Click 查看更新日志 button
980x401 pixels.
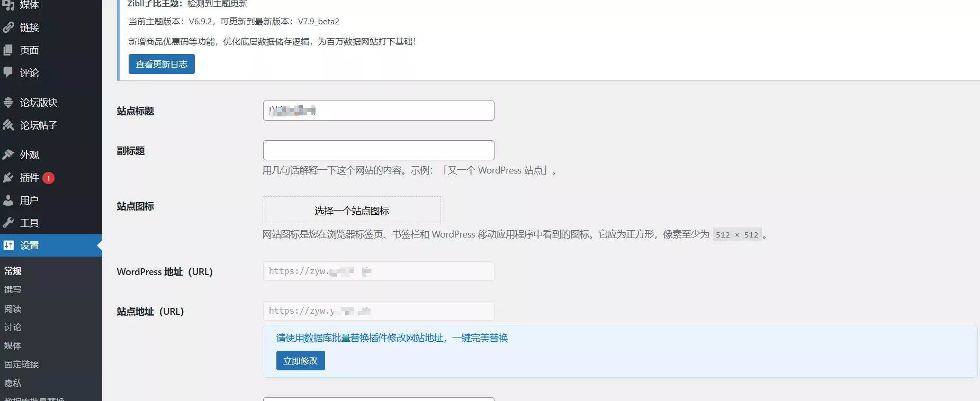161,64
